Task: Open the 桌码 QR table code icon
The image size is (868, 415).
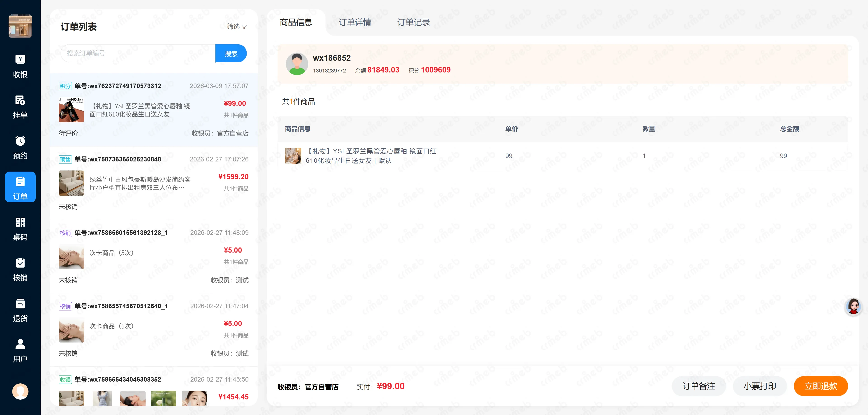Action: coord(20,229)
